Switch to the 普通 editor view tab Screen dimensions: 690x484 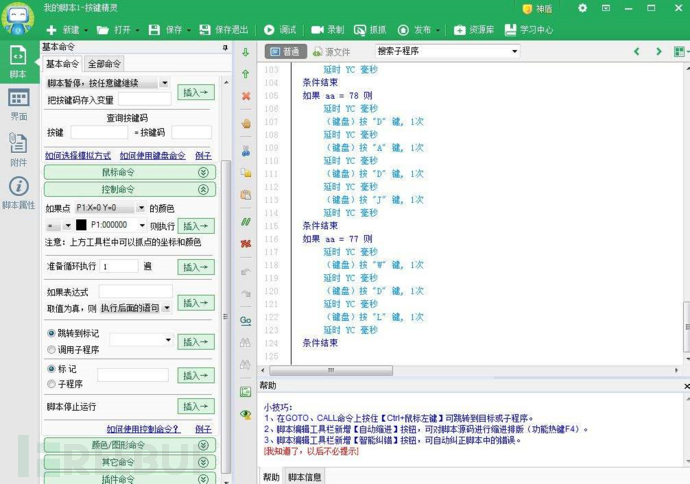285,52
